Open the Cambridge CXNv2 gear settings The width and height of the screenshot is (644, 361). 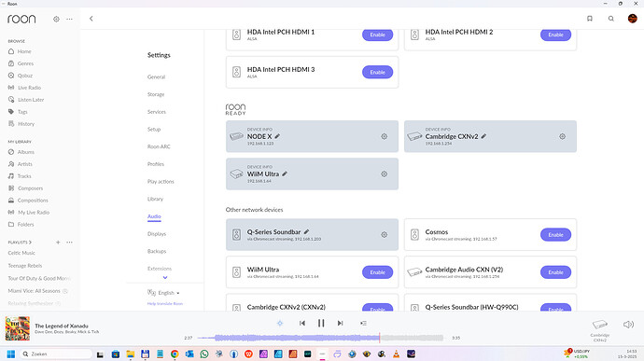point(562,136)
